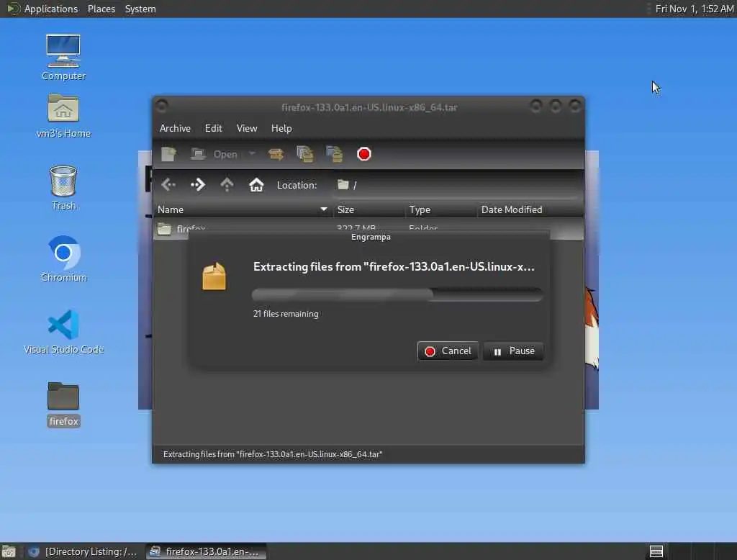Image resolution: width=737 pixels, height=560 pixels.
Task: Expand the Open recent dropdown arrow
Action: [x=253, y=154]
